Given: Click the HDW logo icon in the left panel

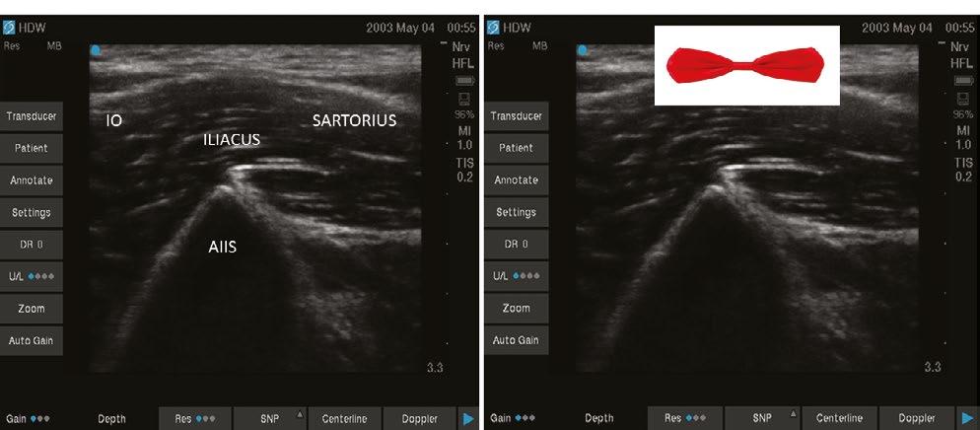Looking at the screenshot, I should (10, 28).
